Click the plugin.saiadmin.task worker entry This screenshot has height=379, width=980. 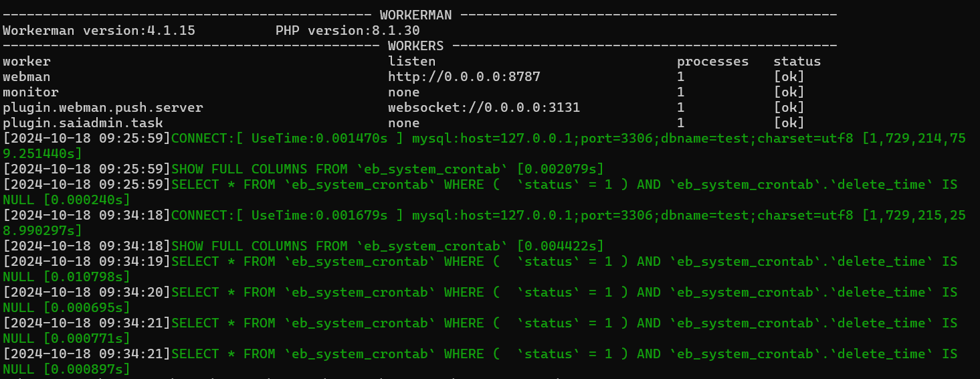[83, 123]
